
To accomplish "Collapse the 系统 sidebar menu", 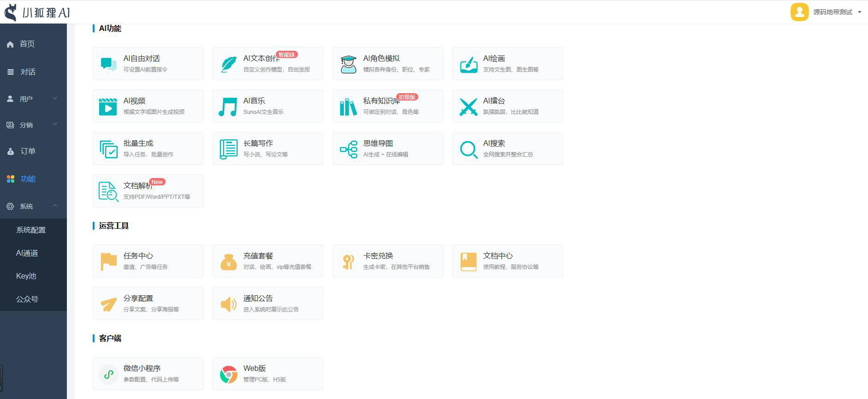I will pos(33,206).
